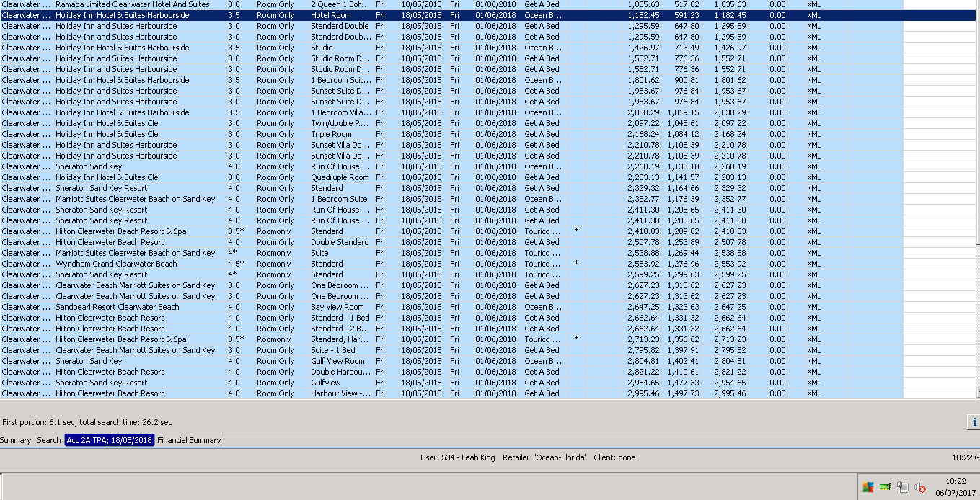Click the blue info button
This screenshot has height=500, width=980.
point(974,422)
